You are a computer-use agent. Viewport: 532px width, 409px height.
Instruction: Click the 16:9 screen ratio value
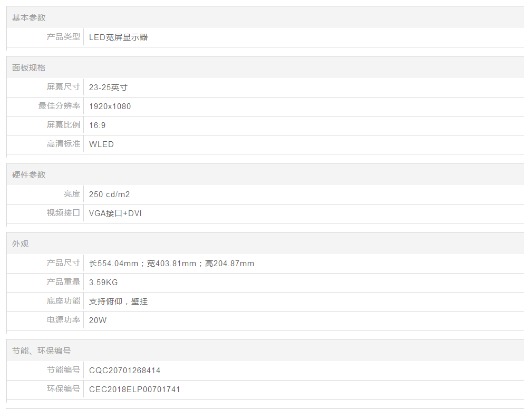tap(98, 125)
